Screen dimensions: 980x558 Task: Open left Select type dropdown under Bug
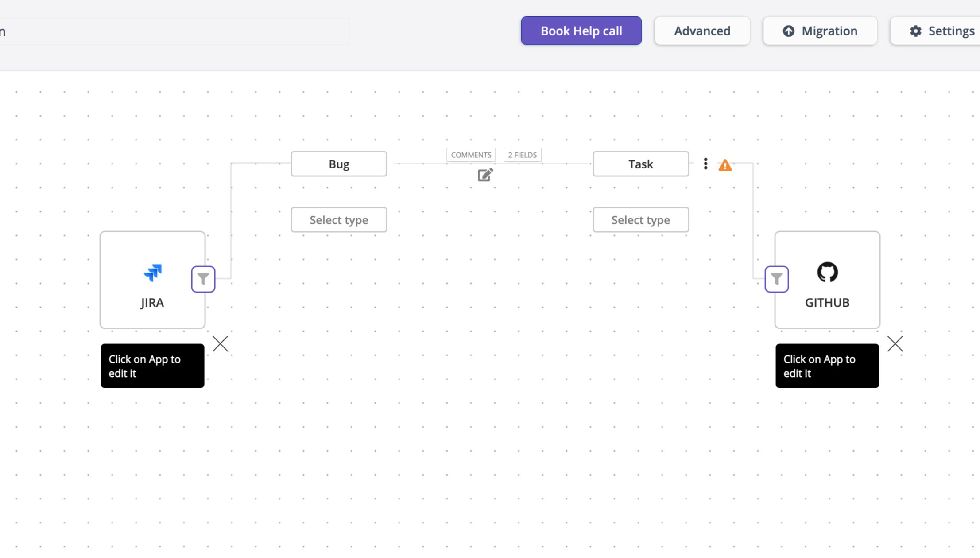339,220
